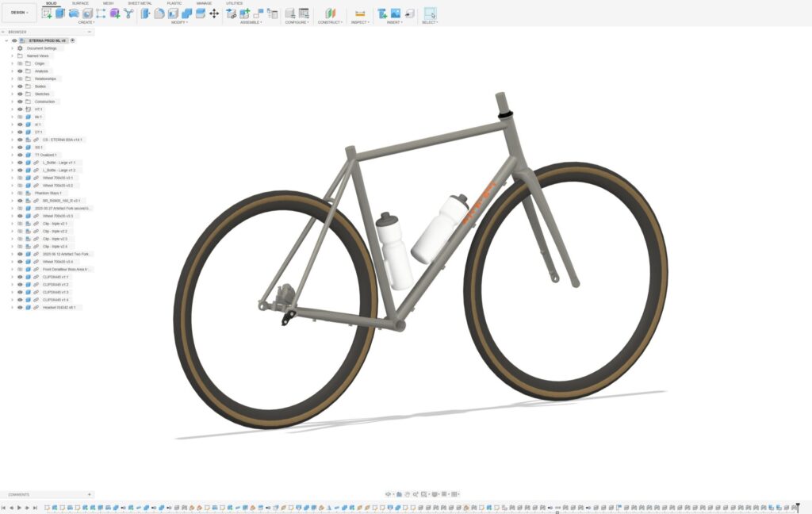The image size is (812, 514).
Task: Show the Clip - triple v2:1 component
Action: coord(20,224)
